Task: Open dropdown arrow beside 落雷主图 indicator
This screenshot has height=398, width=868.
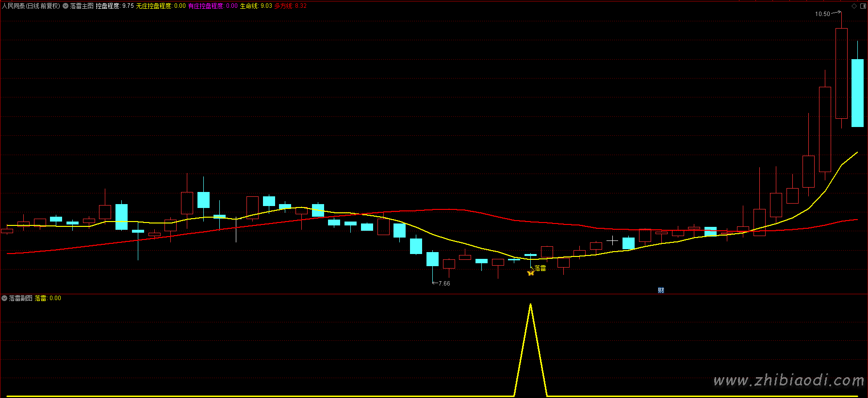Action: [66, 6]
